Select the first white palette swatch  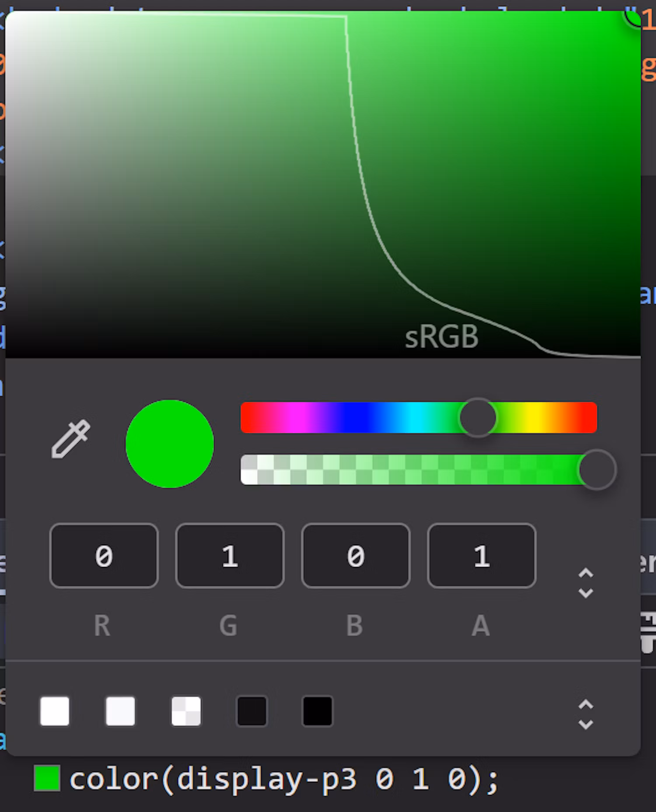click(55, 711)
